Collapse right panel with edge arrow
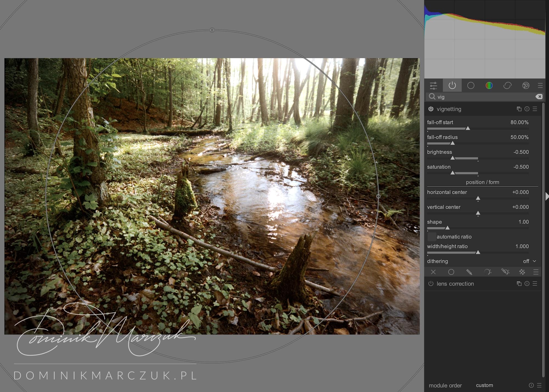The height and width of the screenshot is (392, 549). (547, 196)
